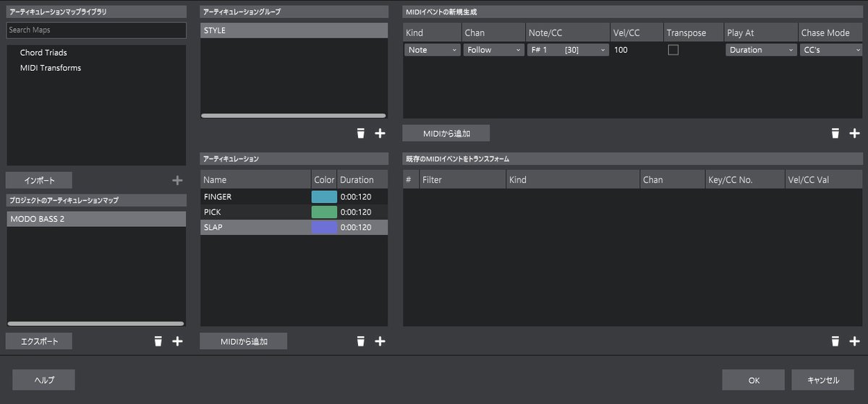Click the project map list horizontal scrollbar
The height and width of the screenshot is (404, 868).
point(95,324)
